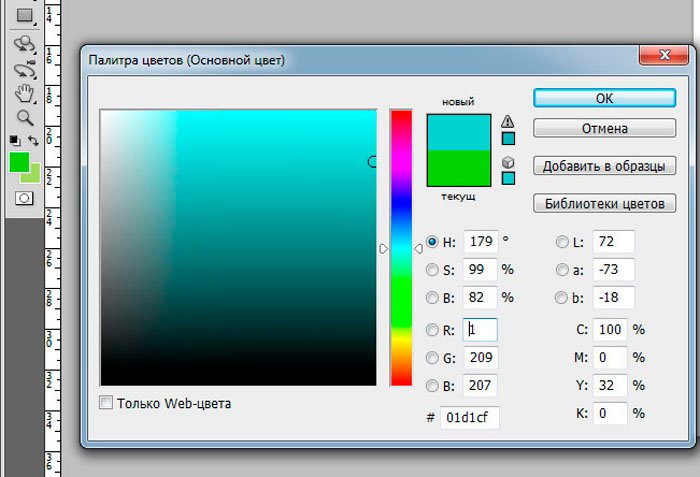Select the S saturation radio button
This screenshot has height=477, width=700.
432,269
